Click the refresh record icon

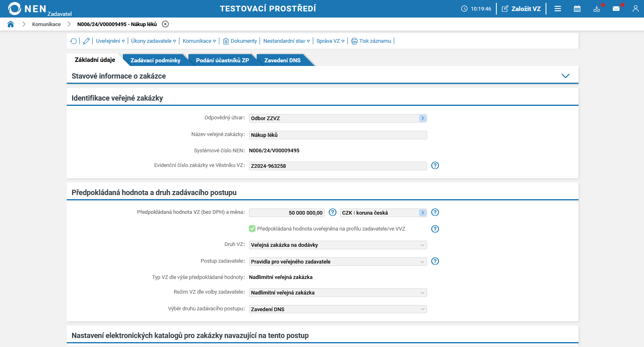coord(73,41)
